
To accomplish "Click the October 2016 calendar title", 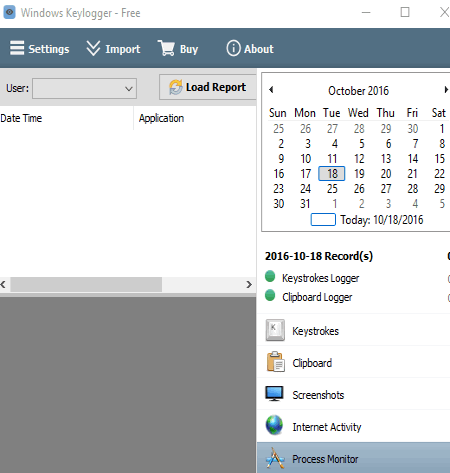I will click(x=358, y=91).
